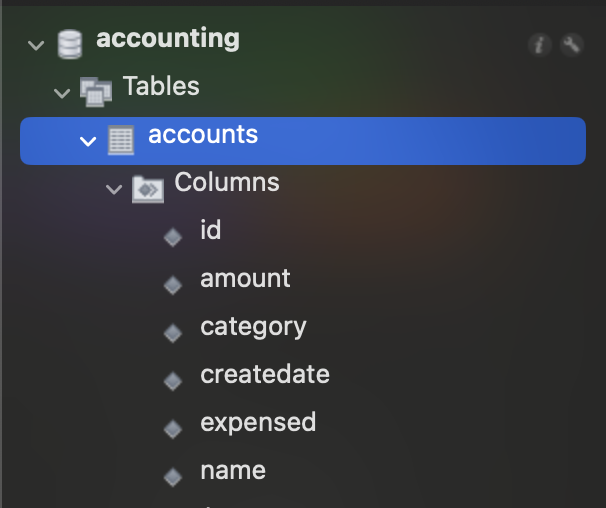Click the diamond icon beside category
This screenshot has width=606, height=508.
(173, 332)
